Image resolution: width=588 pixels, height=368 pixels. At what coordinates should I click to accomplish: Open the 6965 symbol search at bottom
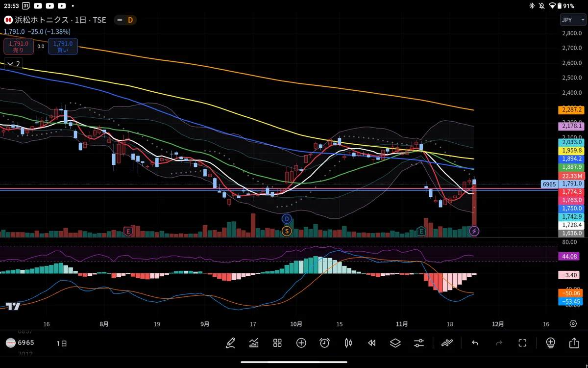point(20,343)
